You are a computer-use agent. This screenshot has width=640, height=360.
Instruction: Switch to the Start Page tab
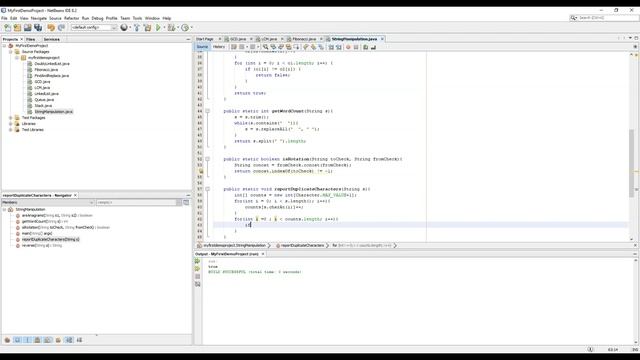tap(205, 39)
